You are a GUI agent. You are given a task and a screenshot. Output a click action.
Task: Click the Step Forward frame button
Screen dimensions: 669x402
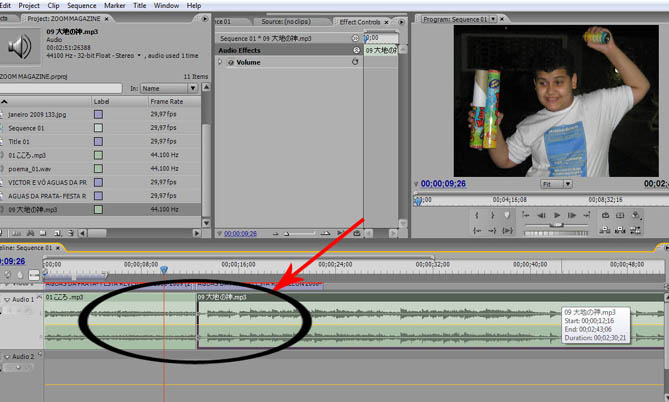pos(571,215)
